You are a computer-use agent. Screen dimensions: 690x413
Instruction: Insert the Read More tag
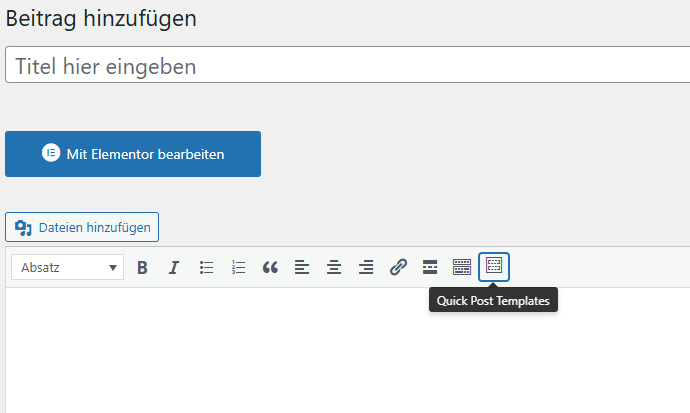click(430, 267)
